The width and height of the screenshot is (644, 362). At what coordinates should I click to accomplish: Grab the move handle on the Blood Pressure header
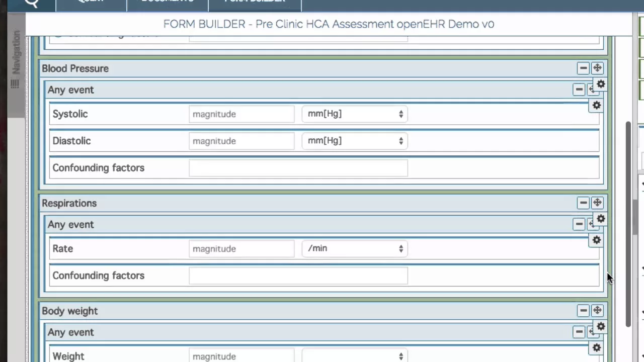coord(597,68)
